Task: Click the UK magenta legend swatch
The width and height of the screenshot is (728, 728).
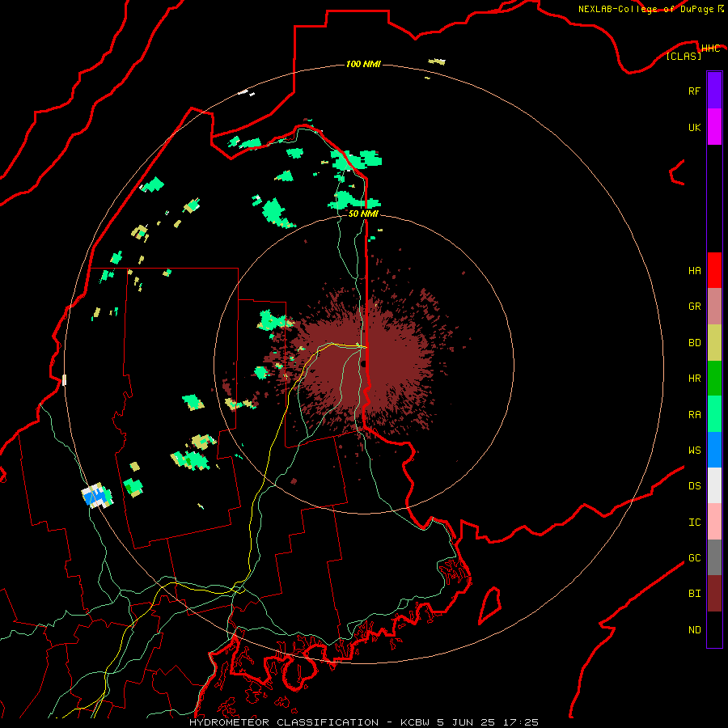Action: [714, 127]
